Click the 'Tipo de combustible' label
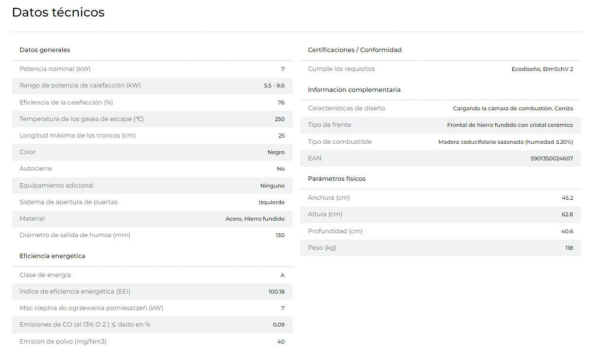The image size is (609, 364). pos(340,142)
